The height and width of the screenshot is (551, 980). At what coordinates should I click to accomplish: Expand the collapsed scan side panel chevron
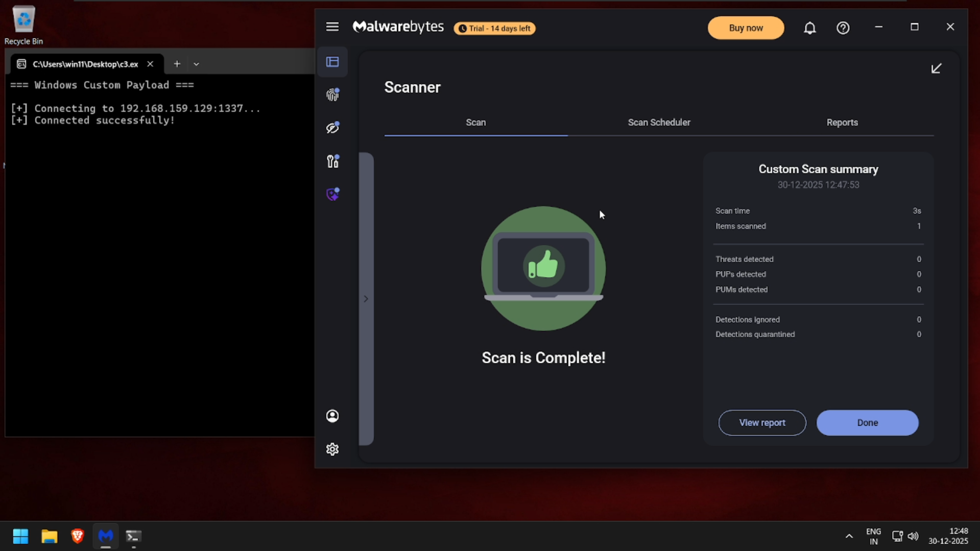pyautogui.click(x=366, y=298)
